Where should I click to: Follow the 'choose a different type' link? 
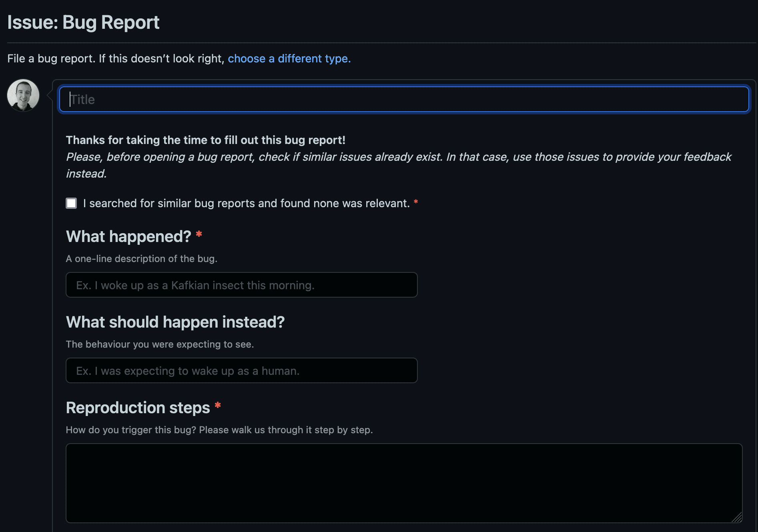(289, 58)
